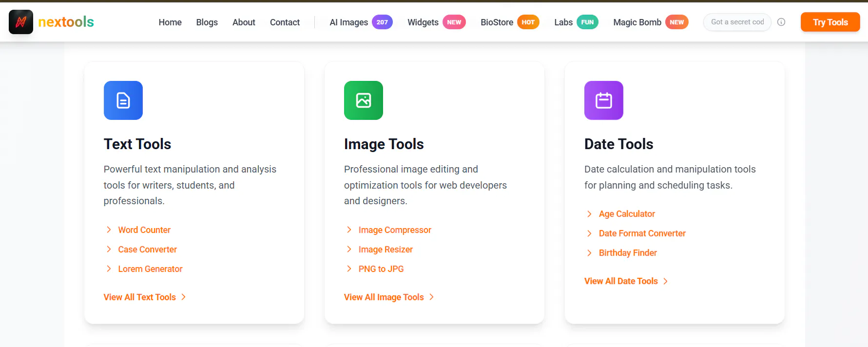Screen dimensions: 868x347
Task: Open the Date Tools purple calendar icon
Action: [x=604, y=100]
